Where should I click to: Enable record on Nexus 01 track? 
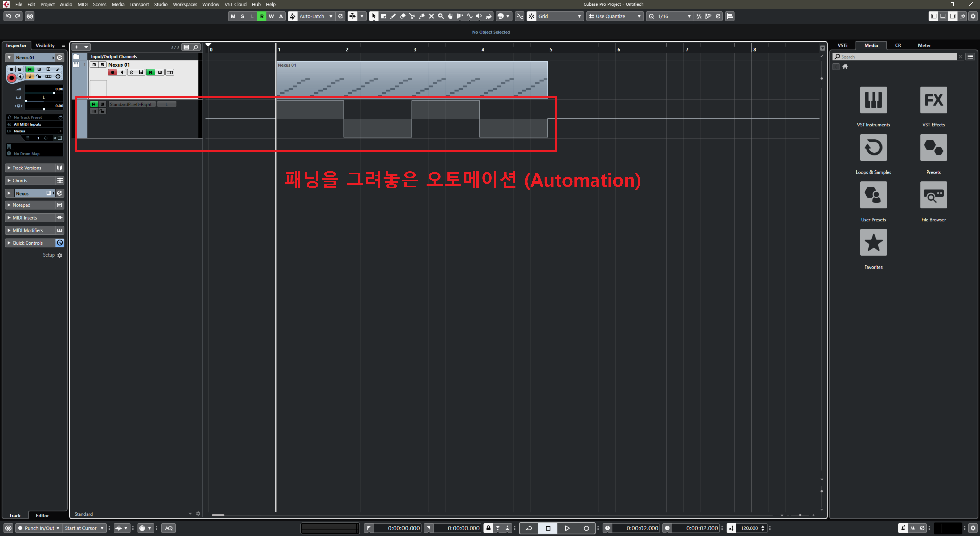point(112,72)
